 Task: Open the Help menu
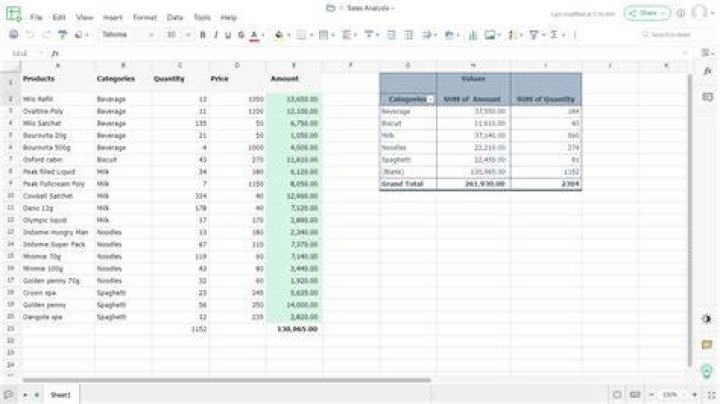point(229,17)
